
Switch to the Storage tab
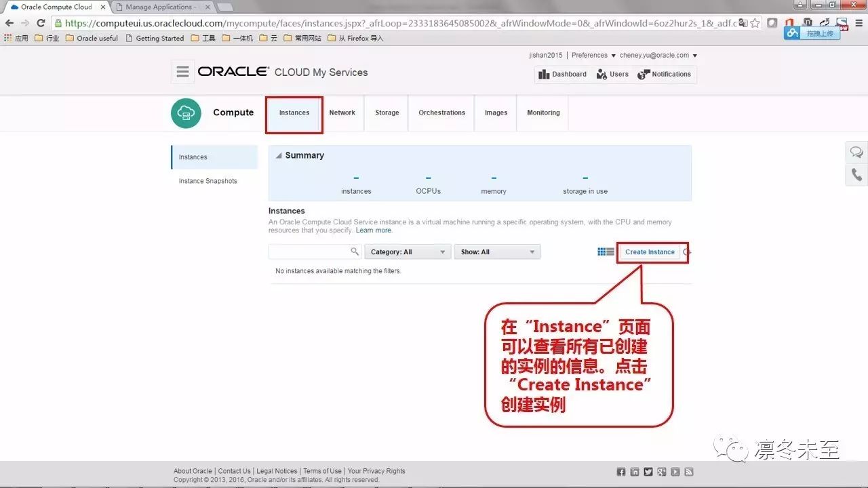click(387, 113)
